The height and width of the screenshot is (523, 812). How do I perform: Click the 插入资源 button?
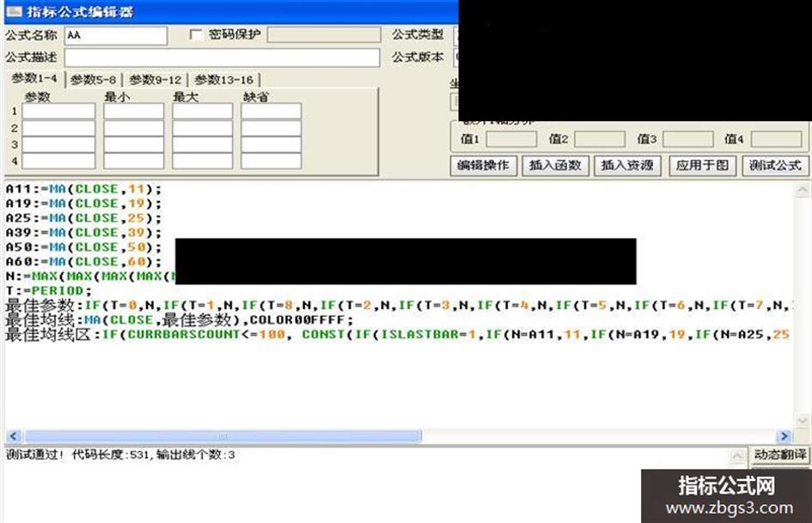click(x=627, y=166)
